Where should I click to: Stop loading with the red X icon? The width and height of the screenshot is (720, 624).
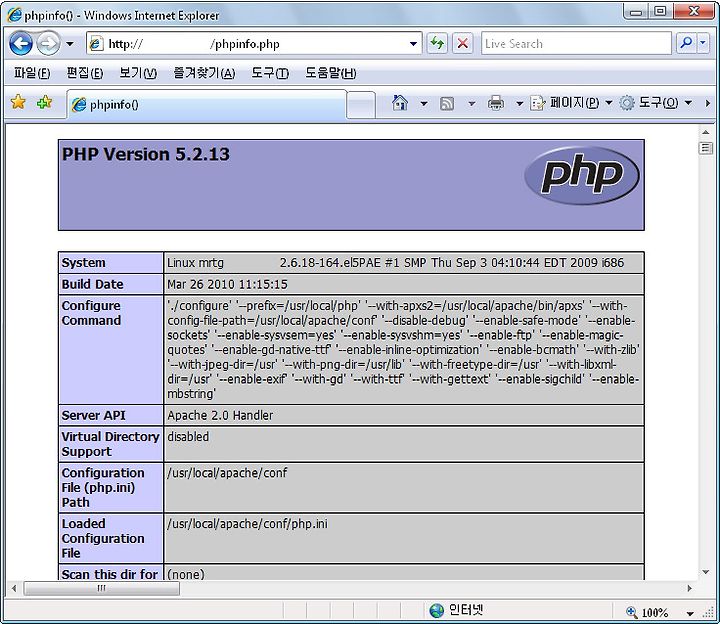[463, 44]
